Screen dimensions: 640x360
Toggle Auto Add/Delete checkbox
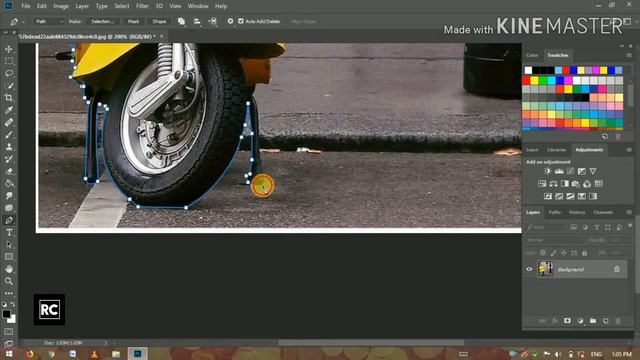[241, 21]
